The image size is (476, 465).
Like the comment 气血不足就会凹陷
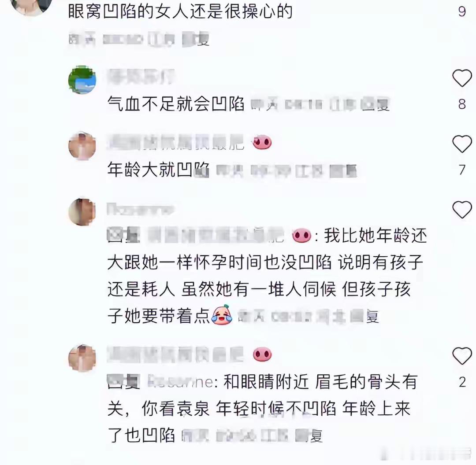462,78
